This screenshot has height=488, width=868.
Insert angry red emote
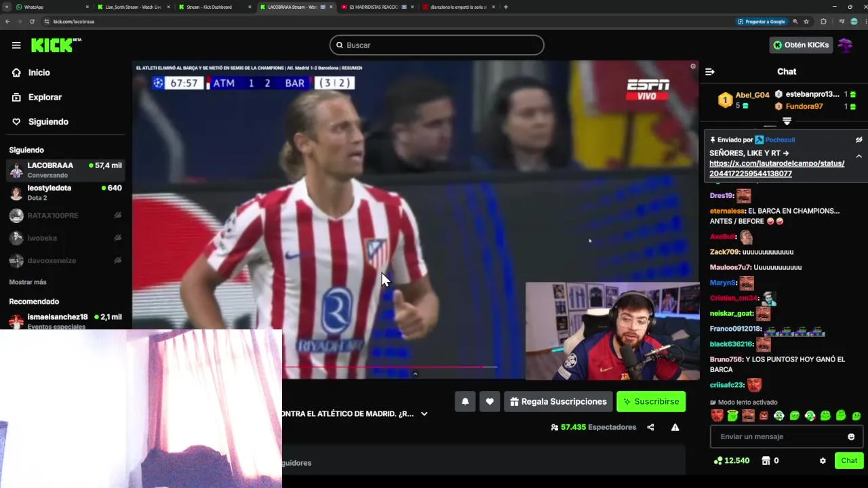[x=764, y=415]
